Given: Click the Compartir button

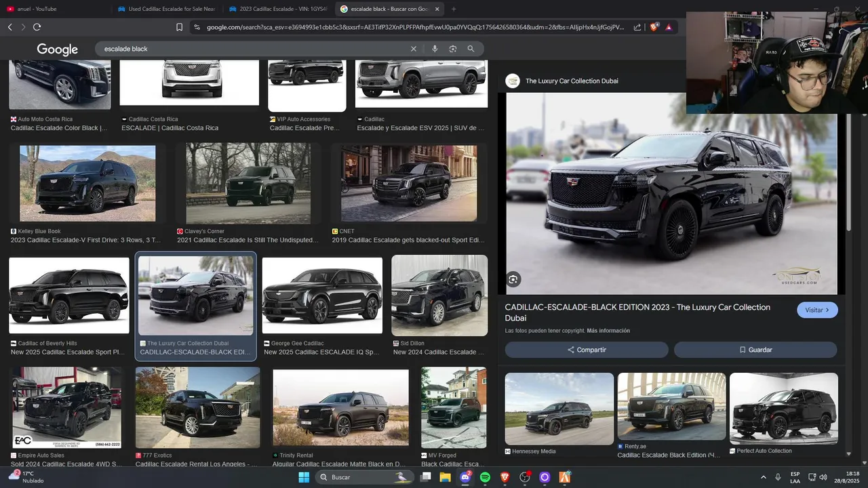Looking at the screenshot, I should click(587, 350).
